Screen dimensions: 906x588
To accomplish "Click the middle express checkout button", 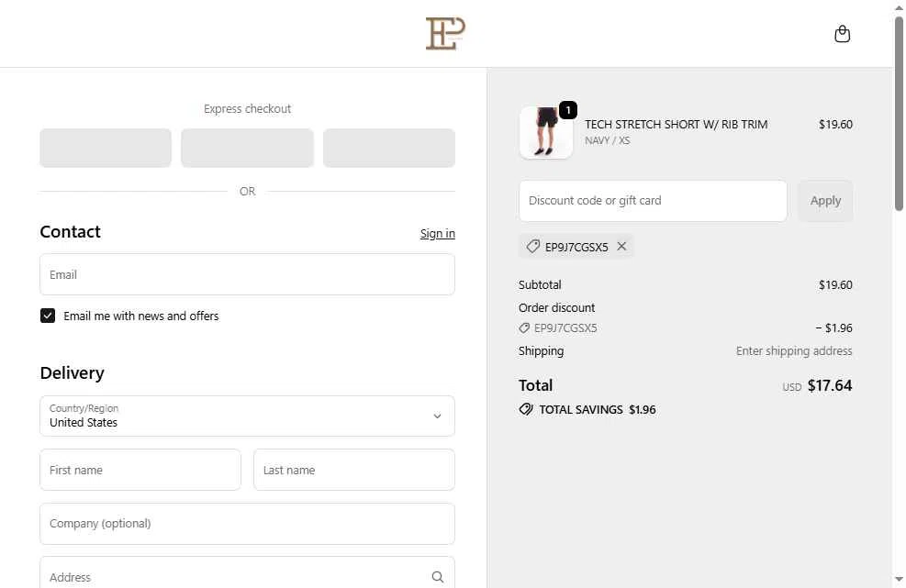I will (247, 148).
